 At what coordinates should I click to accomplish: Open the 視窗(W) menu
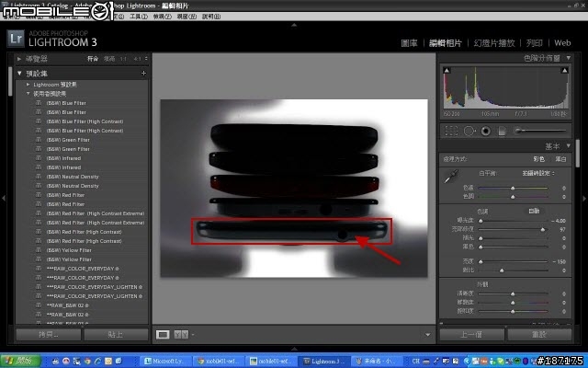tap(187, 17)
